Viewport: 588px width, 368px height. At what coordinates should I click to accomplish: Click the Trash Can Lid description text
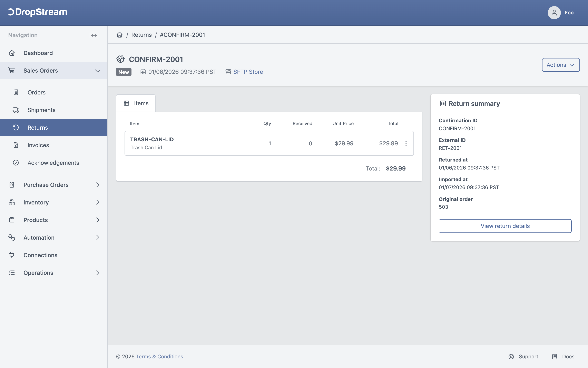[146, 147]
